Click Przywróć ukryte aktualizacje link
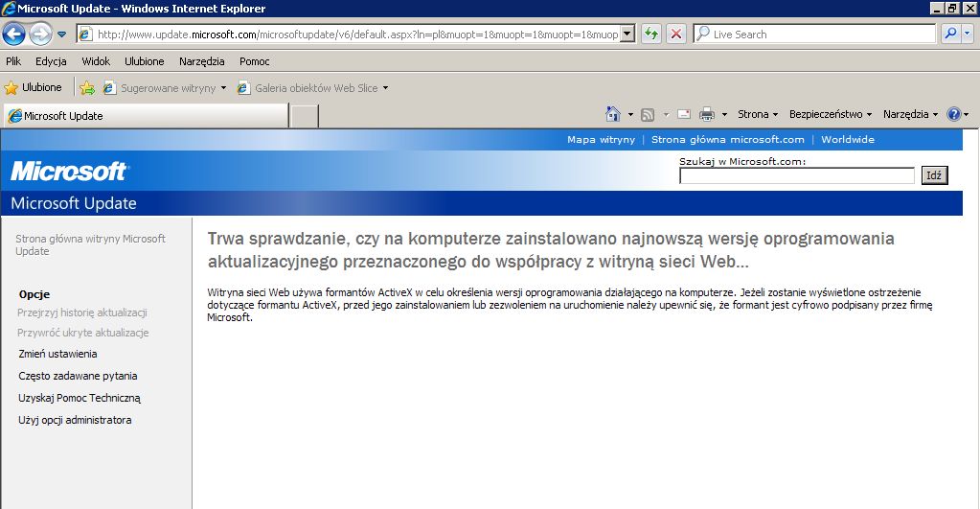 coord(82,333)
